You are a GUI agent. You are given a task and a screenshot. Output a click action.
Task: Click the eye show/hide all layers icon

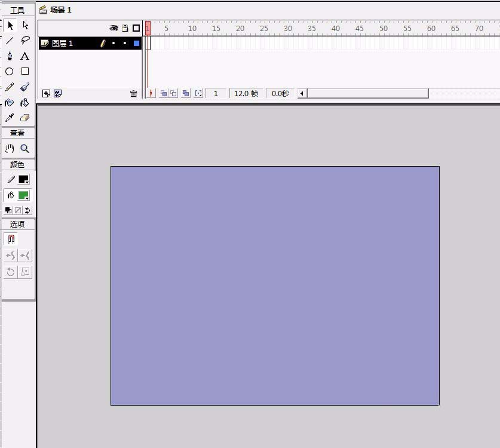click(x=114, y=28)
